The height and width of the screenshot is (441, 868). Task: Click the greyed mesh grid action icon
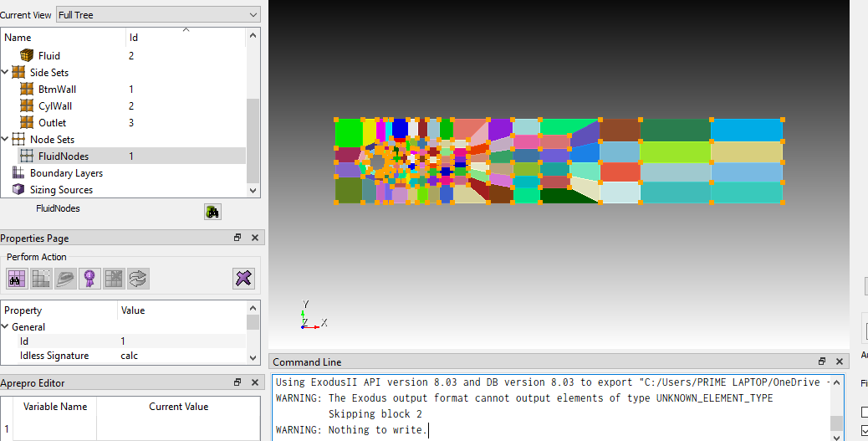tap(41, 278)
